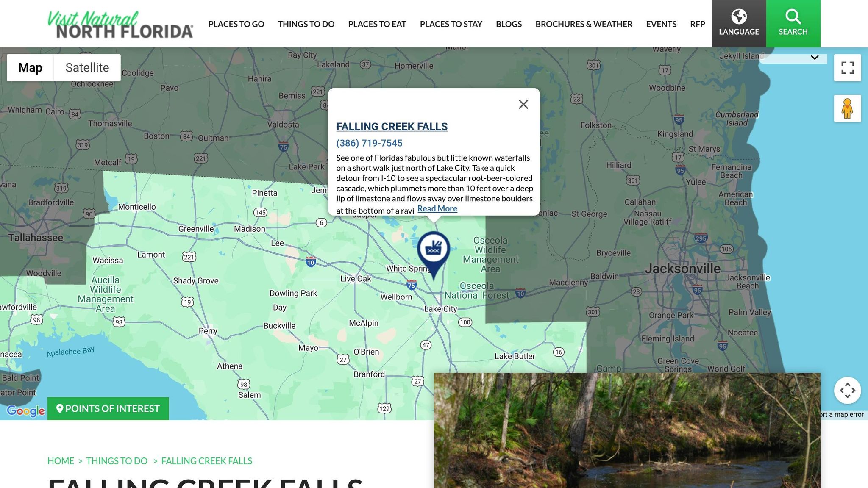Click the creek forest photo thumbnail

[x=627, y=430]
